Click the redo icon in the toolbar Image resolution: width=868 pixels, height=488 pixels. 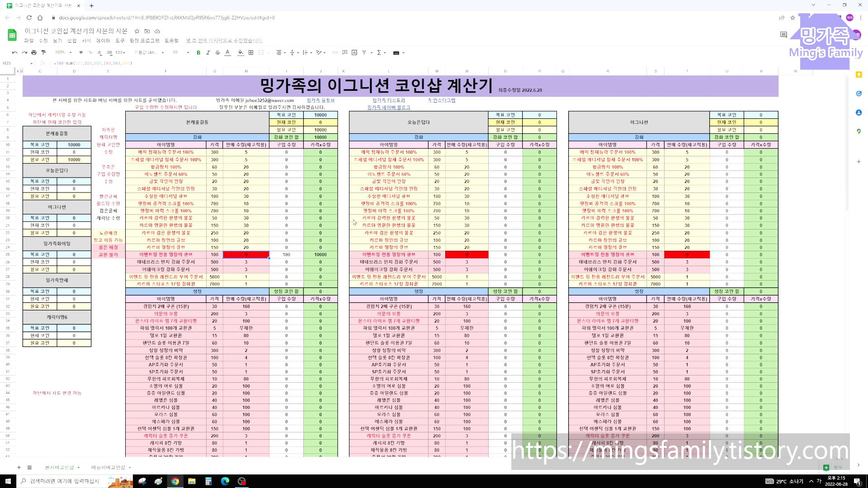click(24, 52)
